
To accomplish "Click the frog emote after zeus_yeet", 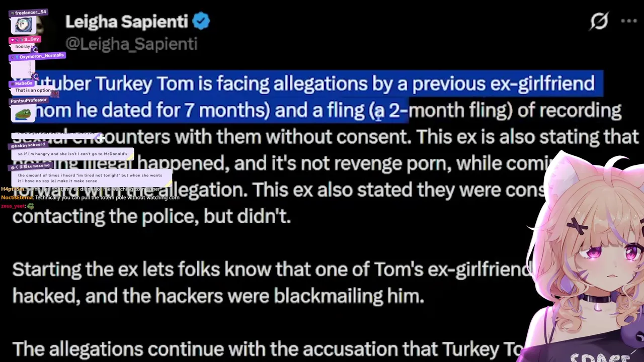I will [x=31, y=206].
